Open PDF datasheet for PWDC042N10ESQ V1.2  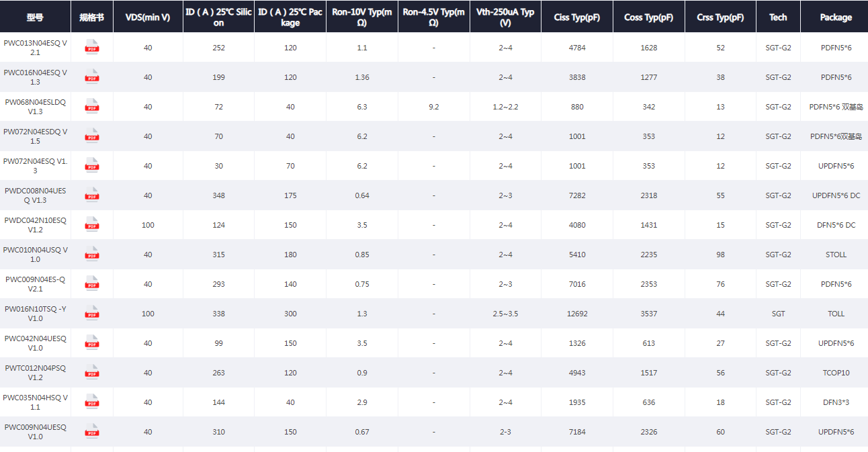[x=92, y=224]
